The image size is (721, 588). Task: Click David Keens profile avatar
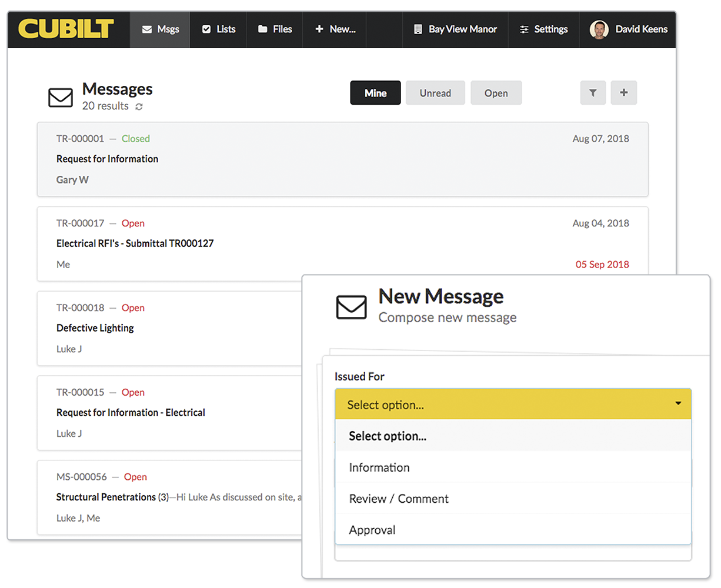point(599,29)
